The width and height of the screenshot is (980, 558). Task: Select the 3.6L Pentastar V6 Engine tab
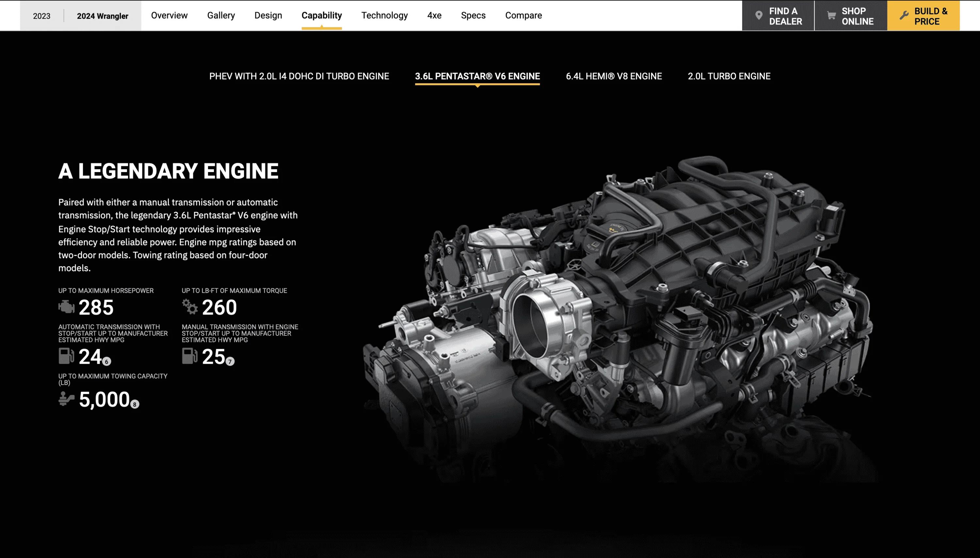click(x=477, y=76)
